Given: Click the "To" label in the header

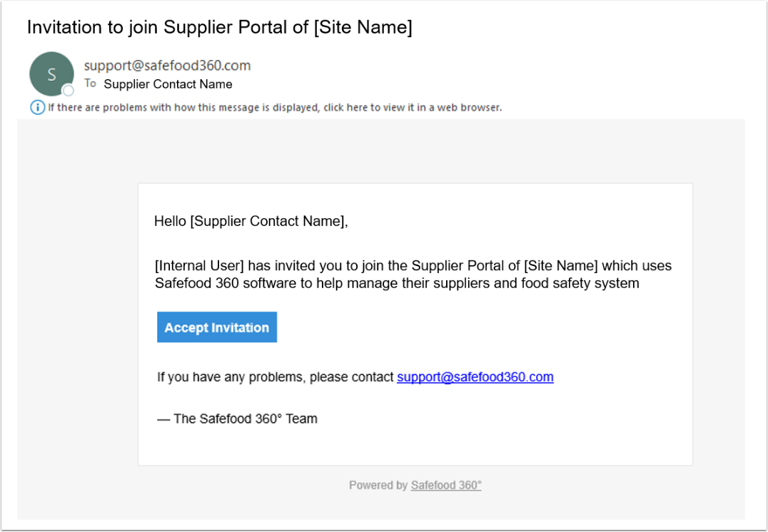Looking at the screenshot, I should (x=90, y=83).
